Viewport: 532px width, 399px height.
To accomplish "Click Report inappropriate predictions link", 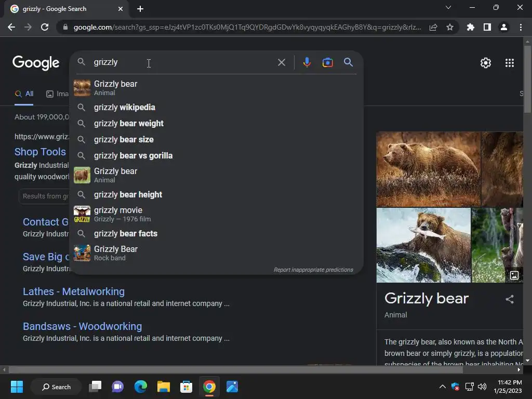I will click(x=313, y=270).
